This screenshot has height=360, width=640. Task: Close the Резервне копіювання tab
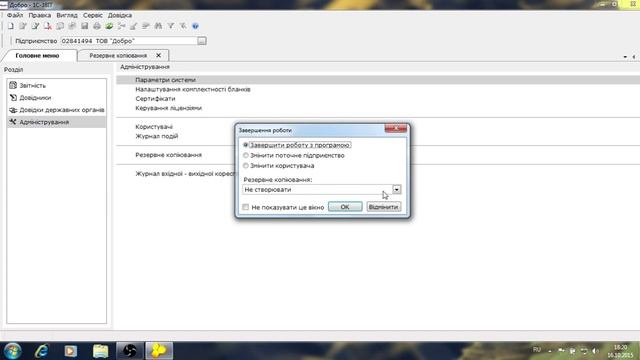click(159, 55)
